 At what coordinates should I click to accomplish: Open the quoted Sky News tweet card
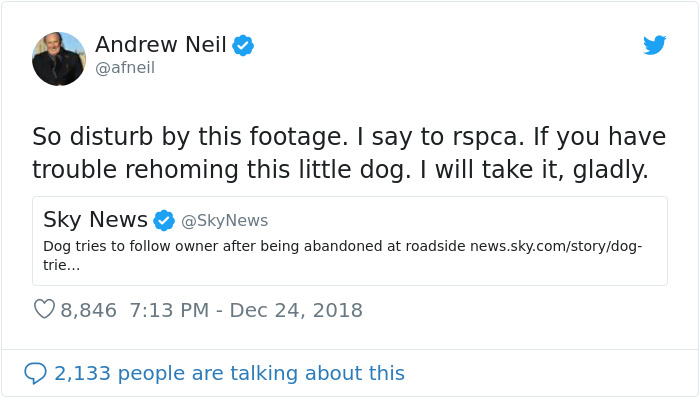pyautogui.click(x=350, y=241)
